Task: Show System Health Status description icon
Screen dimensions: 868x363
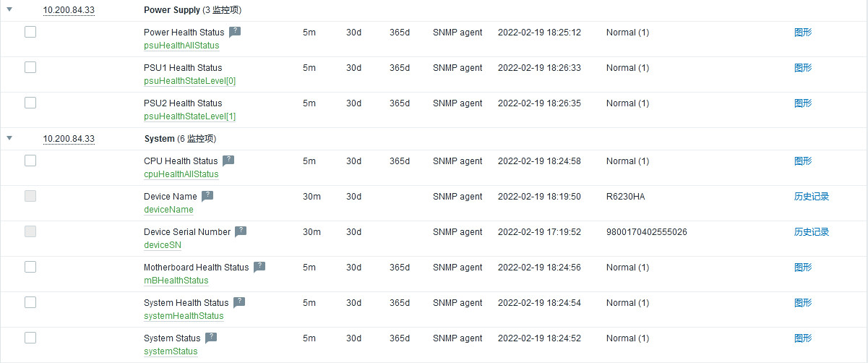Action: [x=239, y=302]
